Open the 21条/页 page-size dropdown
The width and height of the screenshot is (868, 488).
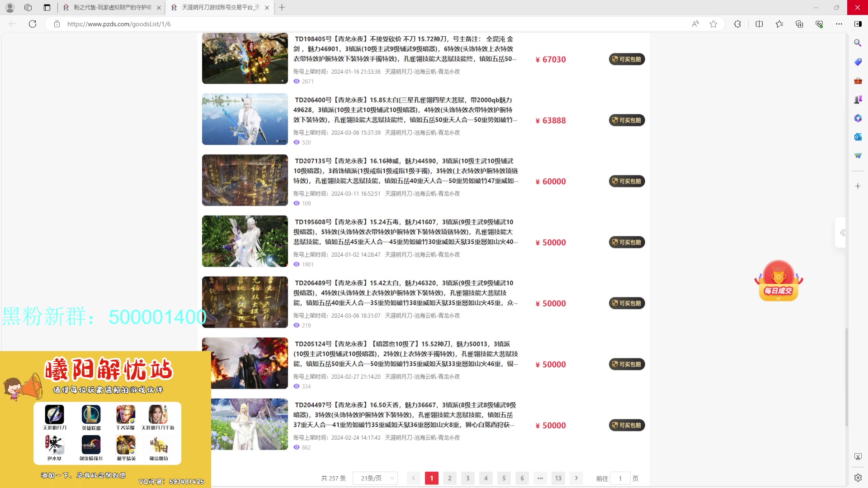(x=375, y=478)
